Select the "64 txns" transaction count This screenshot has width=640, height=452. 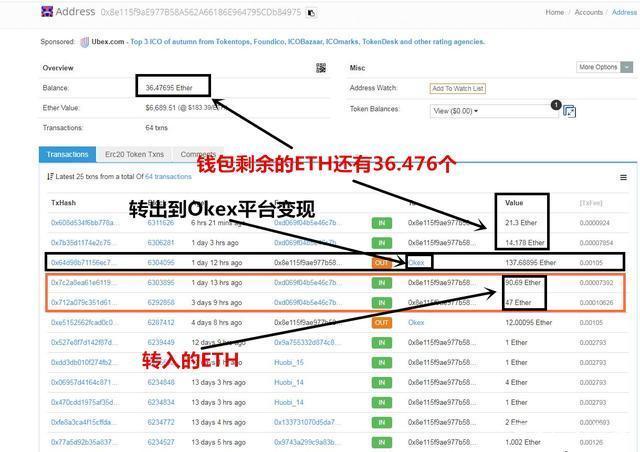[x=156, y=128]
